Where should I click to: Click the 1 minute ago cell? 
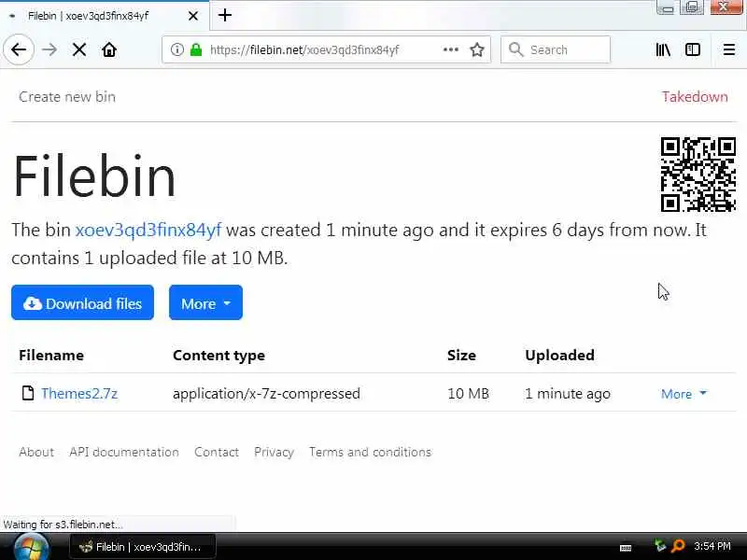coord(568,393)
